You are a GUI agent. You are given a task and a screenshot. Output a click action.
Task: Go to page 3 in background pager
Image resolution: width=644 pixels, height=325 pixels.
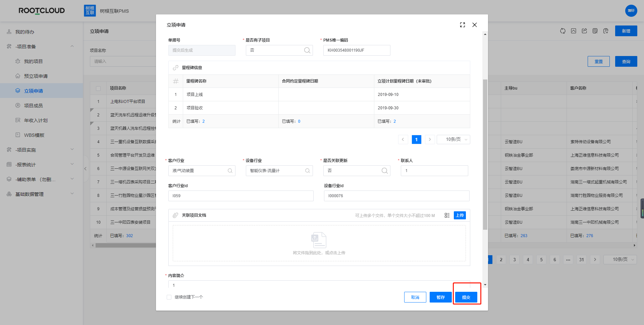coord(515,260)
